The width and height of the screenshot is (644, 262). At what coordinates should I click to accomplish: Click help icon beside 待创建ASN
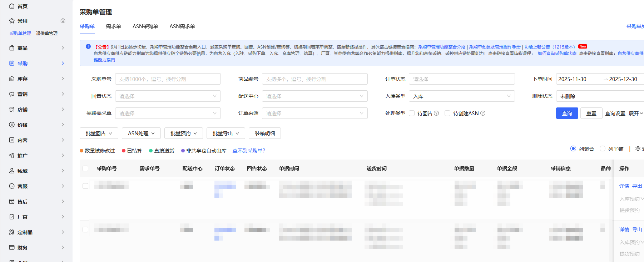(483, 113)
